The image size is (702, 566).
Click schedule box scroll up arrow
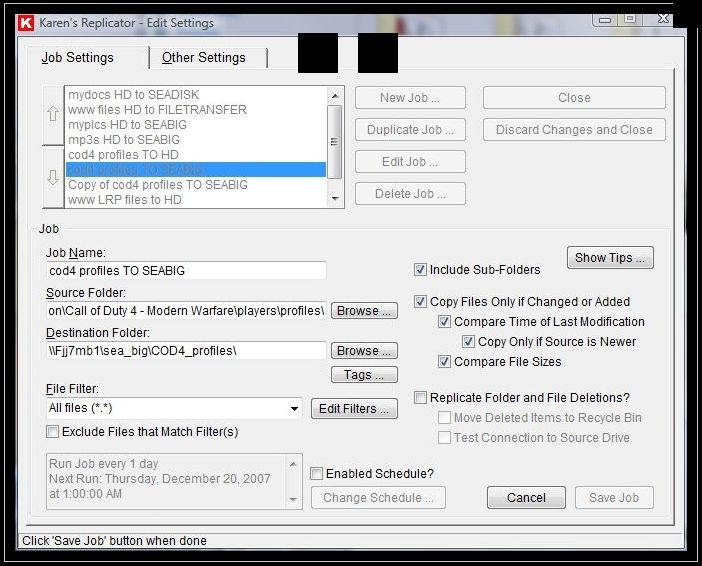293,464
